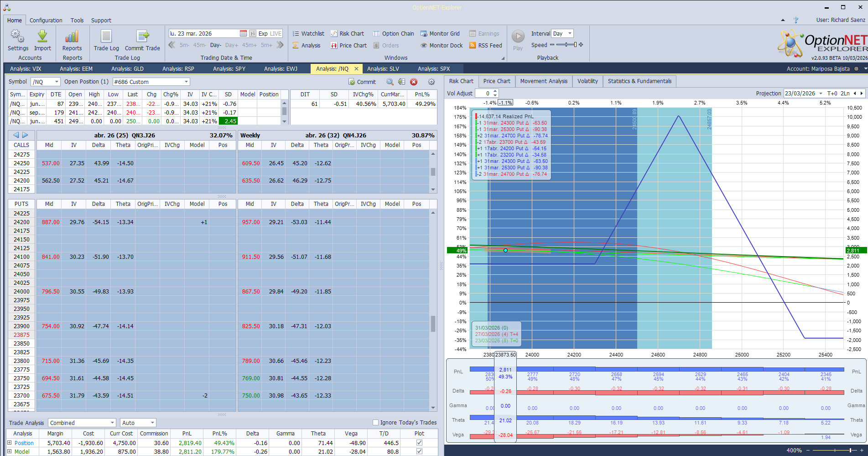Open Reports bar chart icon
868x456 pixels.
tap(72, 40)
